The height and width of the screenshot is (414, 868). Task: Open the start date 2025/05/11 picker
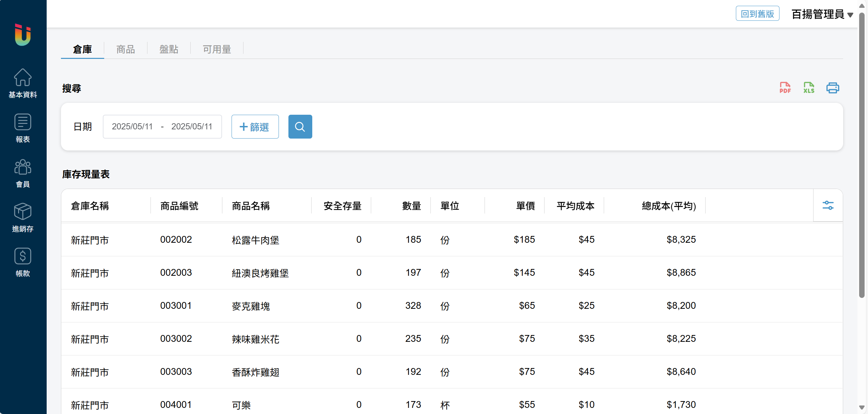click(132, 127)
